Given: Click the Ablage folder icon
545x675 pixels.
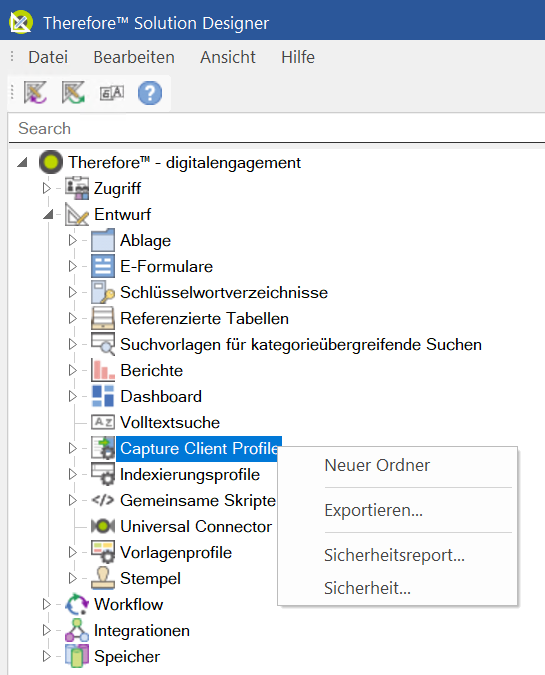Looking at the screenshot, I should (x=103, y=240).
